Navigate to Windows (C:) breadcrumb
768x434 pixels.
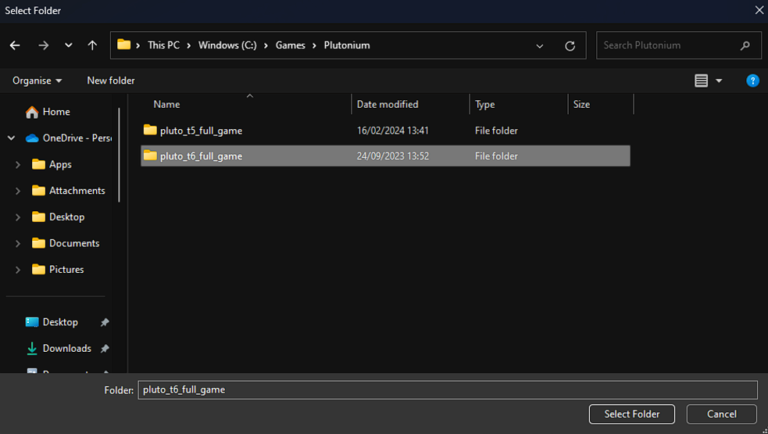227,45
